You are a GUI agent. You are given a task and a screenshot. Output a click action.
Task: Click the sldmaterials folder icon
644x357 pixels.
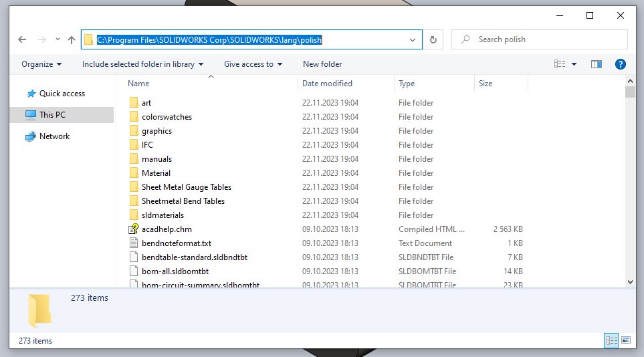point(134,215)
